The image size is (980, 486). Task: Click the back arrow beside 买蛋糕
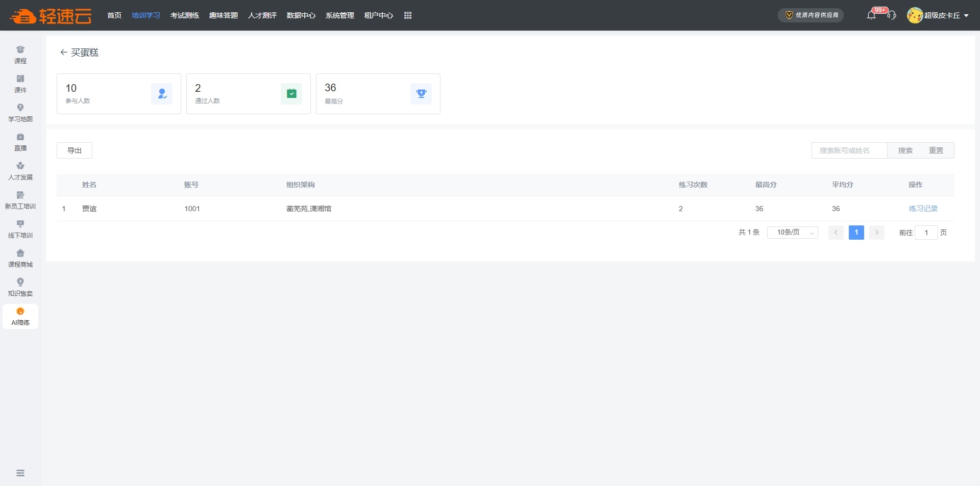[63, 53]
